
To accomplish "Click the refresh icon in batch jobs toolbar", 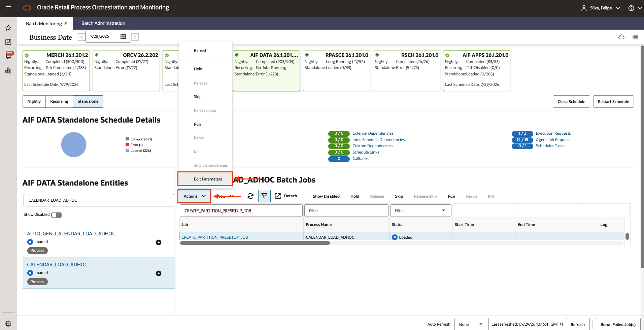I will click(250, 196).
